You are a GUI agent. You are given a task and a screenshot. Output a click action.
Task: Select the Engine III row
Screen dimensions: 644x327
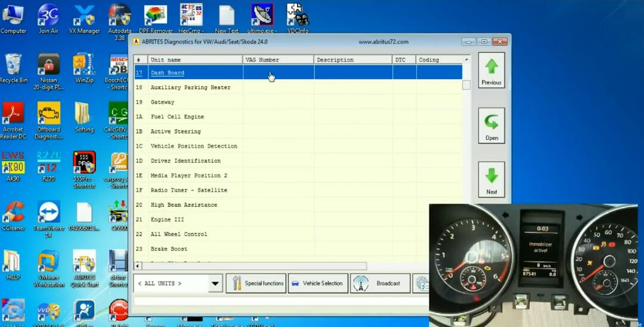tap(298, 220)
